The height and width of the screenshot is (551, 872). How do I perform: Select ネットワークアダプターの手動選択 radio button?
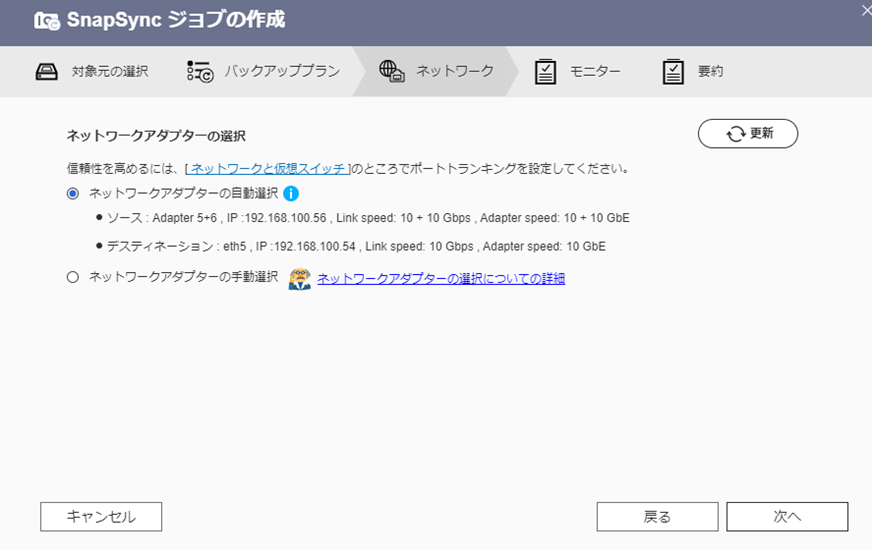tap(72, 278)
